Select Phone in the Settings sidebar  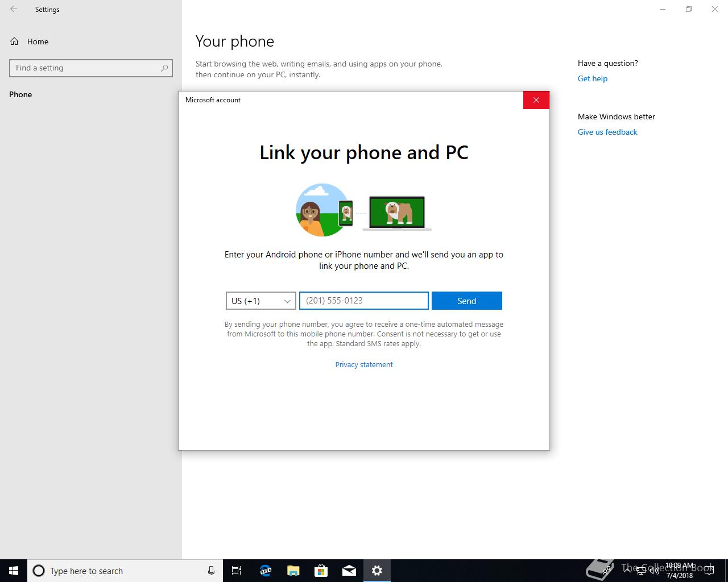[20, 94]
